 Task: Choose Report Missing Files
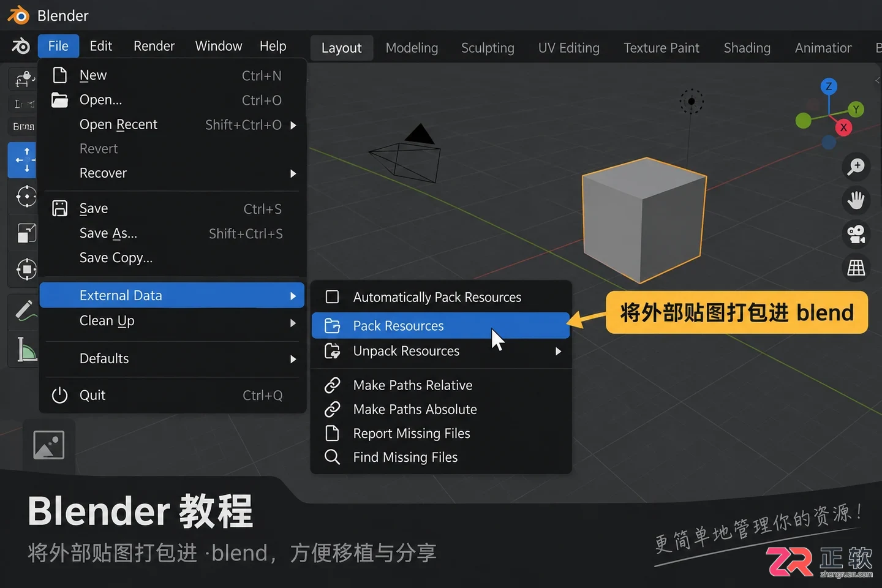pos(441,434)
